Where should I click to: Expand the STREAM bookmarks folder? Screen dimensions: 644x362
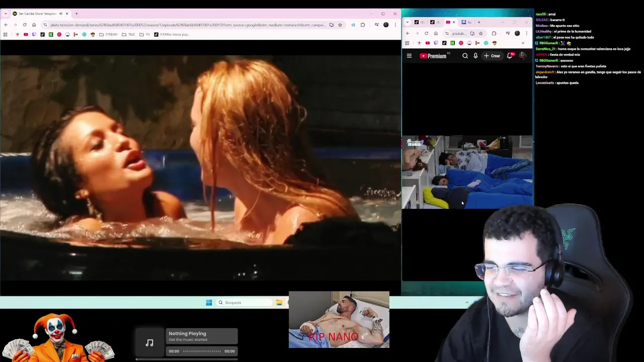click(108, 35)
